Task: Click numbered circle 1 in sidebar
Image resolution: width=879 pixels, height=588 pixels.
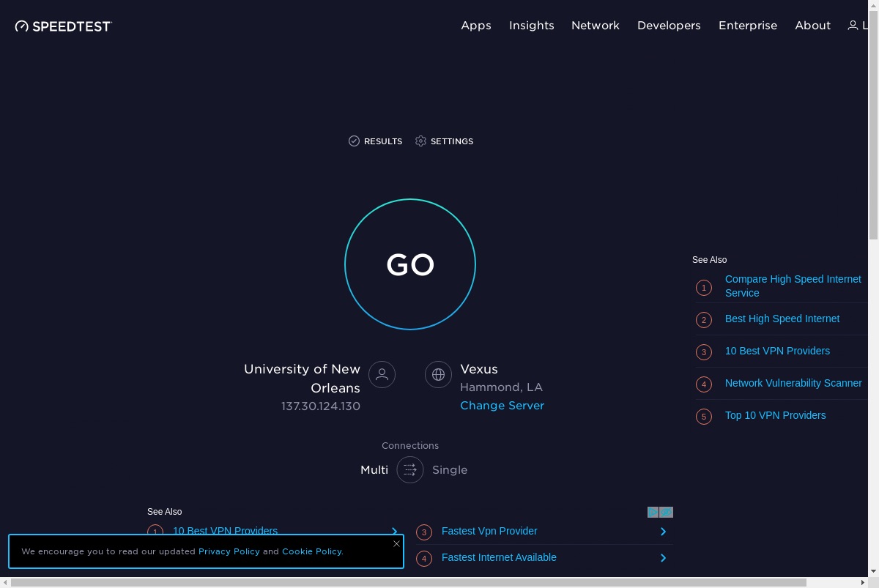Action: (704, 288)
